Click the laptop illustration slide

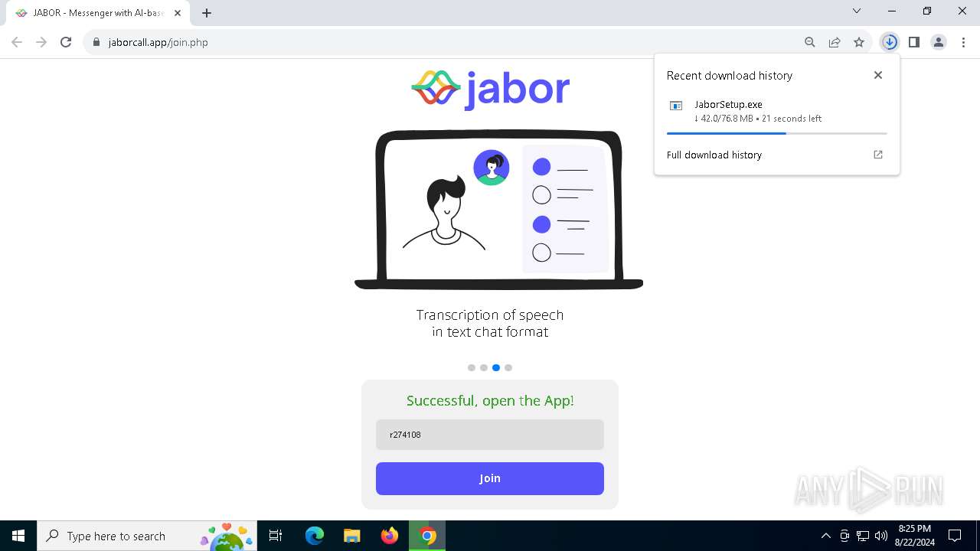[x=498, y=210]
